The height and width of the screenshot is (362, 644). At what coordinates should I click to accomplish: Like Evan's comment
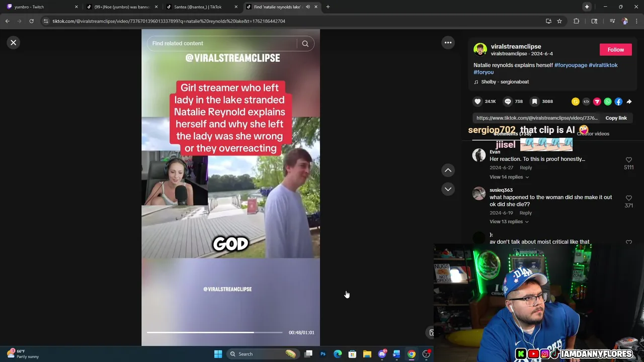pos(628,160)
